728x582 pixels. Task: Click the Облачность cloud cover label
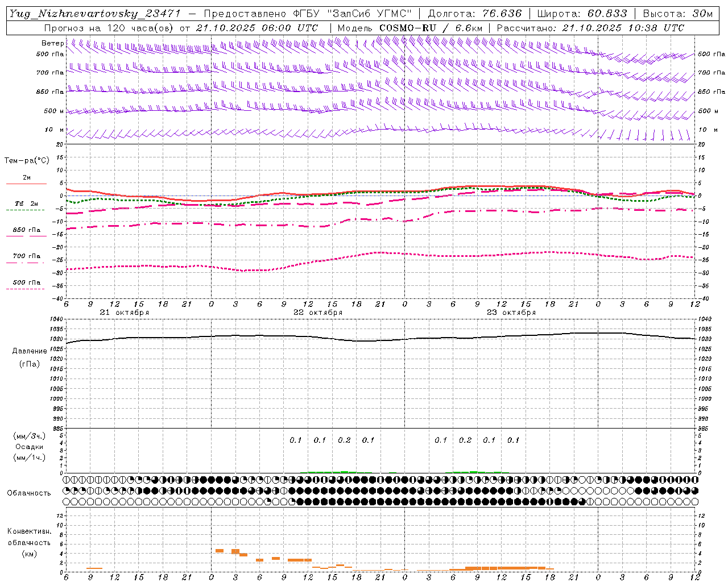coord(29,493)
